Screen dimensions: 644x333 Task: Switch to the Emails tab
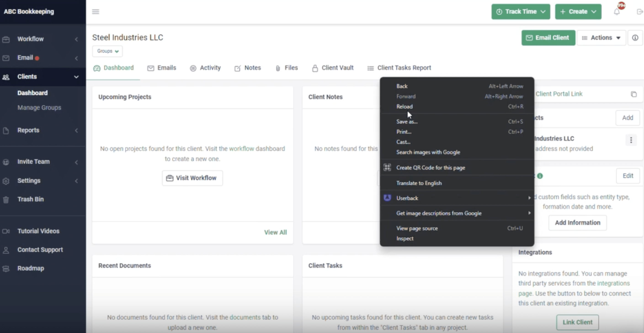point(162,68)
